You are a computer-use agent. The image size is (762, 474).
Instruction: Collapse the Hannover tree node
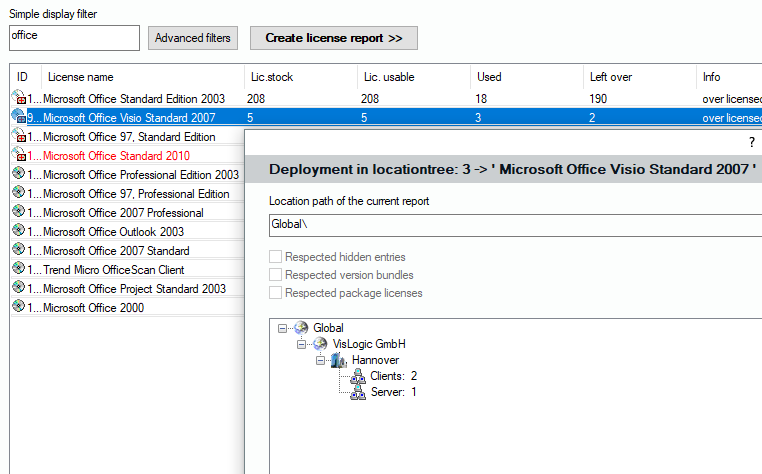point(321,360)
